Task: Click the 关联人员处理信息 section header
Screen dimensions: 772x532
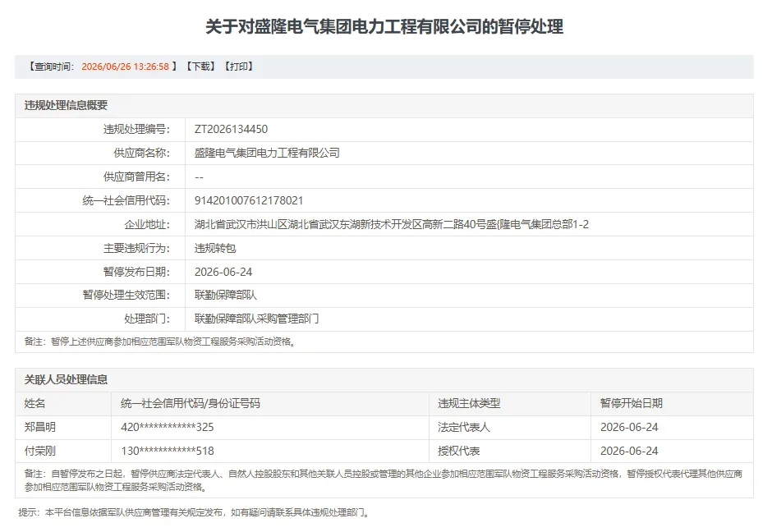Action: pyautogui.click(x=66, y=379)
